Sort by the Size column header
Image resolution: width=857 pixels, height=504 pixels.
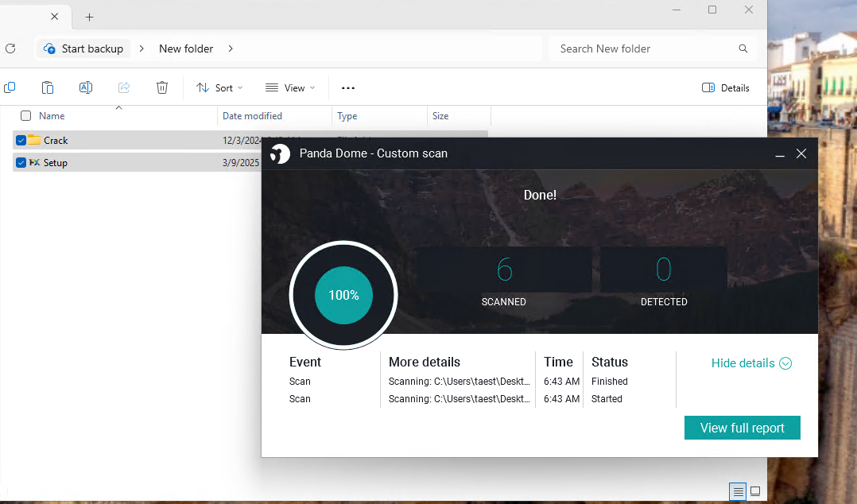tap(440, 116)
